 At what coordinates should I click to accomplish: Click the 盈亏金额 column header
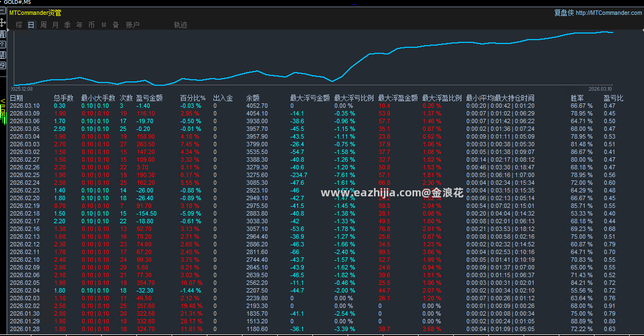tap(150, 98)
